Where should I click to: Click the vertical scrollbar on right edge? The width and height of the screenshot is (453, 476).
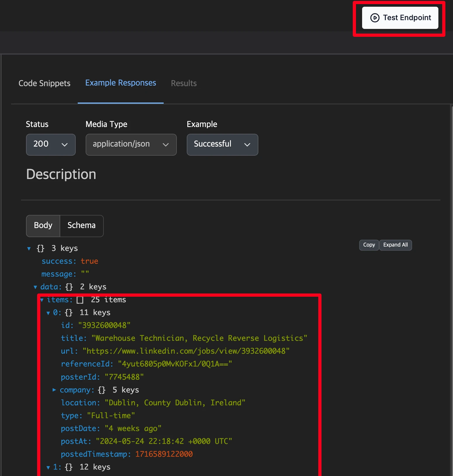452,263
